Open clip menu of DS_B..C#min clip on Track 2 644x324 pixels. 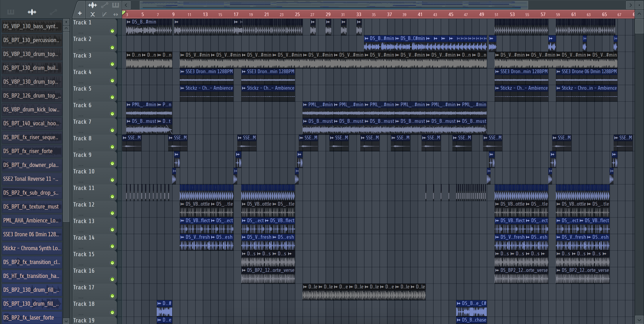point(397,38)
